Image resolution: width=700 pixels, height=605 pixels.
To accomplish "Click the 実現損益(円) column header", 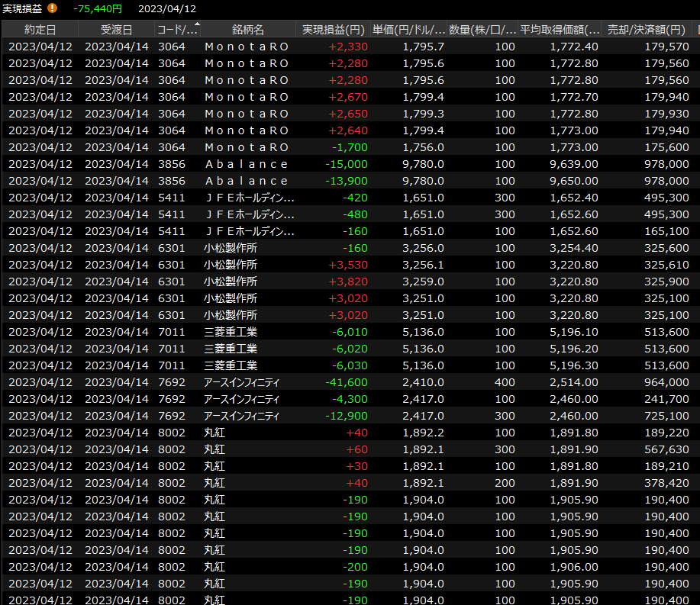I will [333, 30].
